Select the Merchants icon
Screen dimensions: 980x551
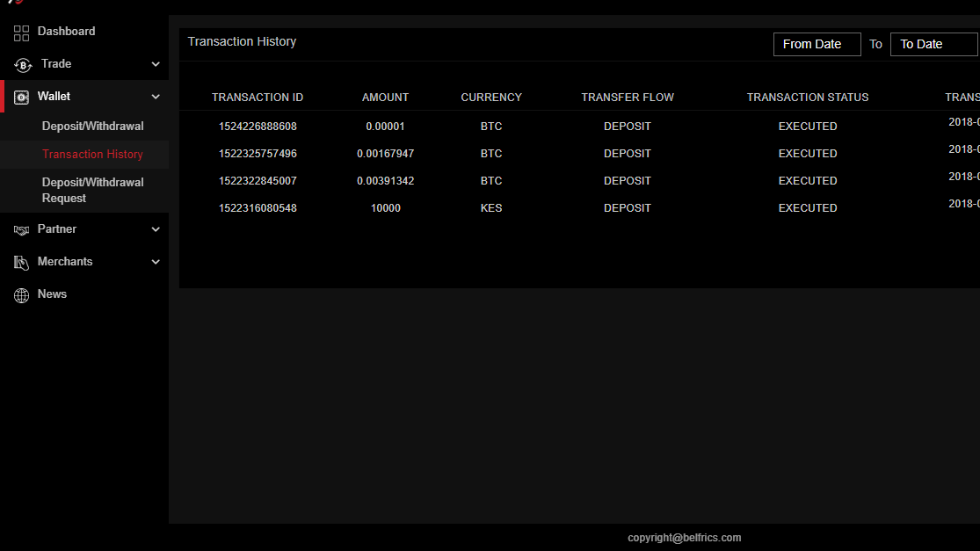(21, 261)
